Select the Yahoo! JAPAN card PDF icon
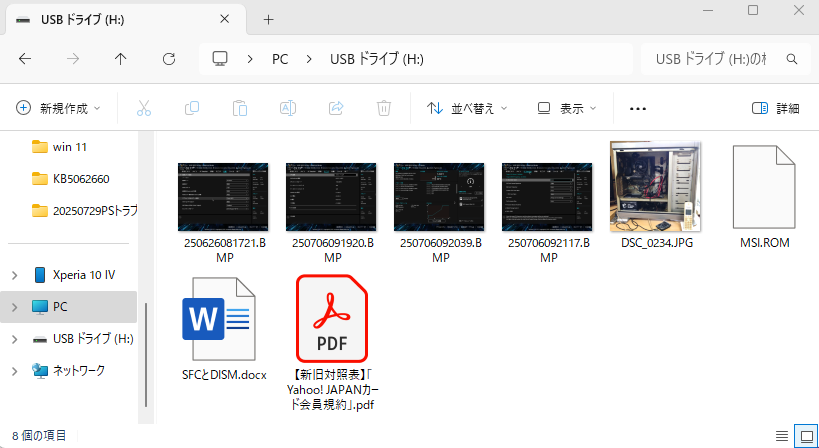The height and width of the screenshot is (448, 819). pyautogui.click(x=332, y=319)
